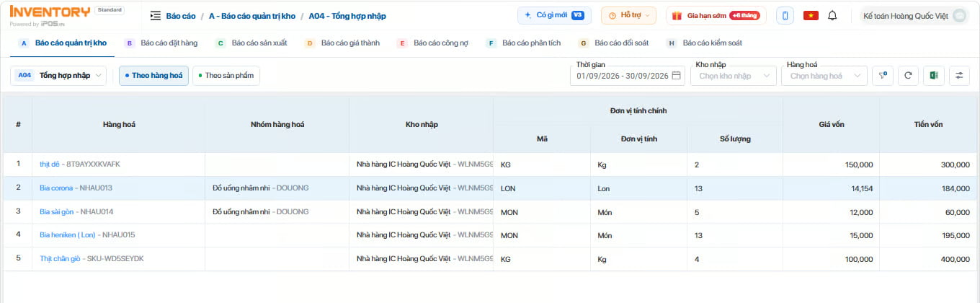Open the mobile app phone icon
Image resolution: width=980 pixels, height=303 pixels.
(785, 15)
